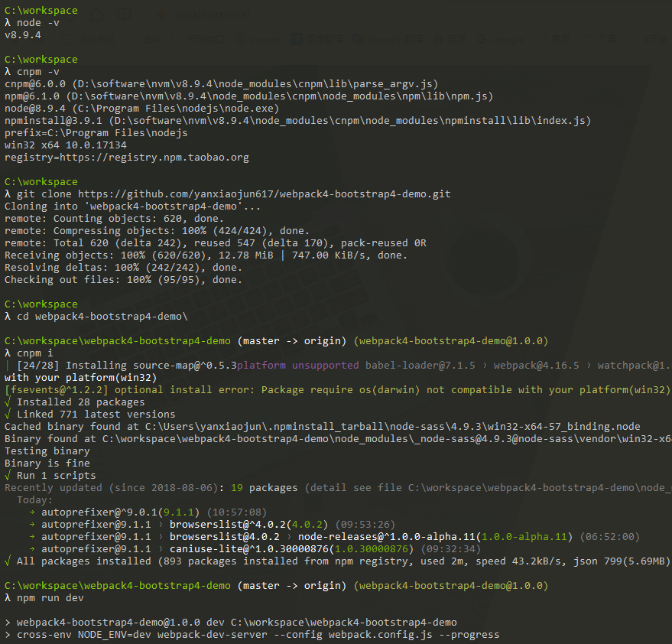672x644 pixels.
Task: Click '[fsevents@^1.2.2] optional install error' line
Action: (x=337, y=390)
